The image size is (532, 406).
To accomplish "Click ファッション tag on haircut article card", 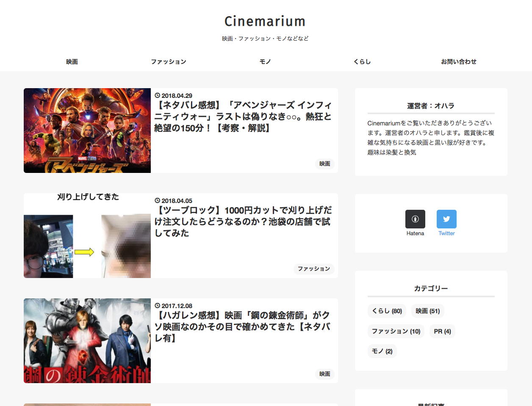I will [314, 269].
